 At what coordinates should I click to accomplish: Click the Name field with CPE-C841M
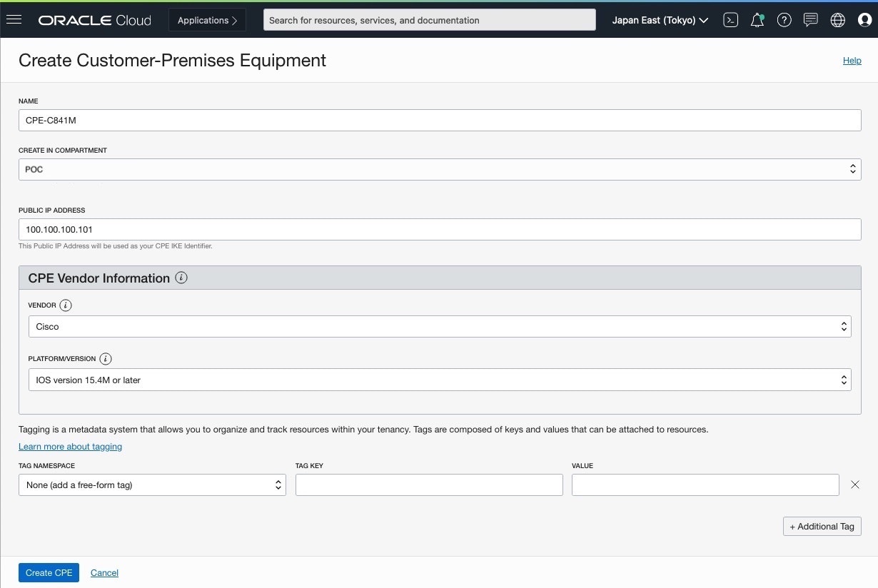(440, 120)
